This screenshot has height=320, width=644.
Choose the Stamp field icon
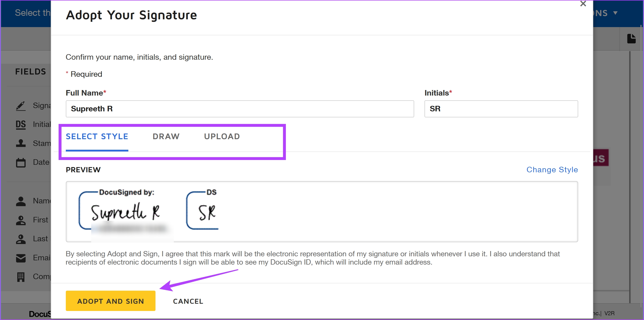coord(21,143)
